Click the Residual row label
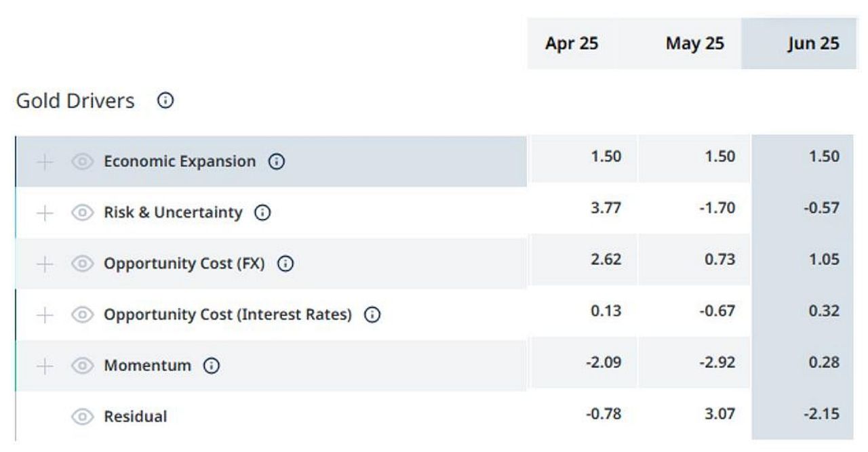Screen dimensions: 868x452 [x=135, y=417]
